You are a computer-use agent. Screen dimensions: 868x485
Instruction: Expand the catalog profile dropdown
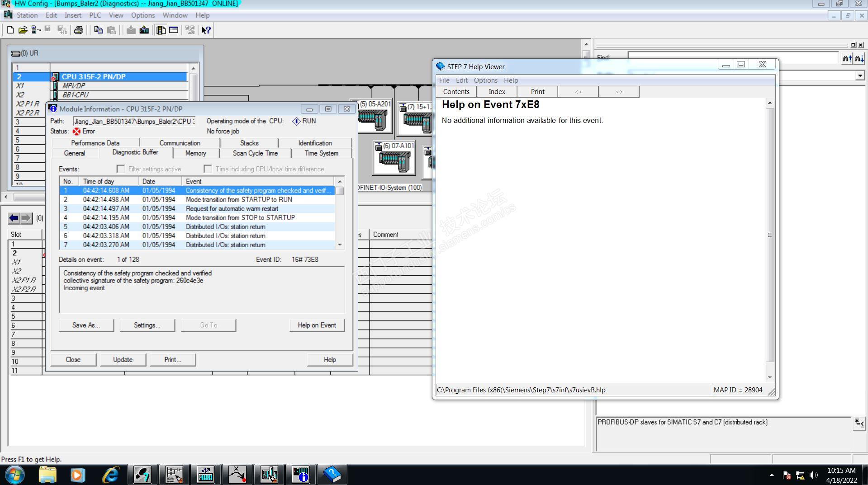(x=859, y=76)
